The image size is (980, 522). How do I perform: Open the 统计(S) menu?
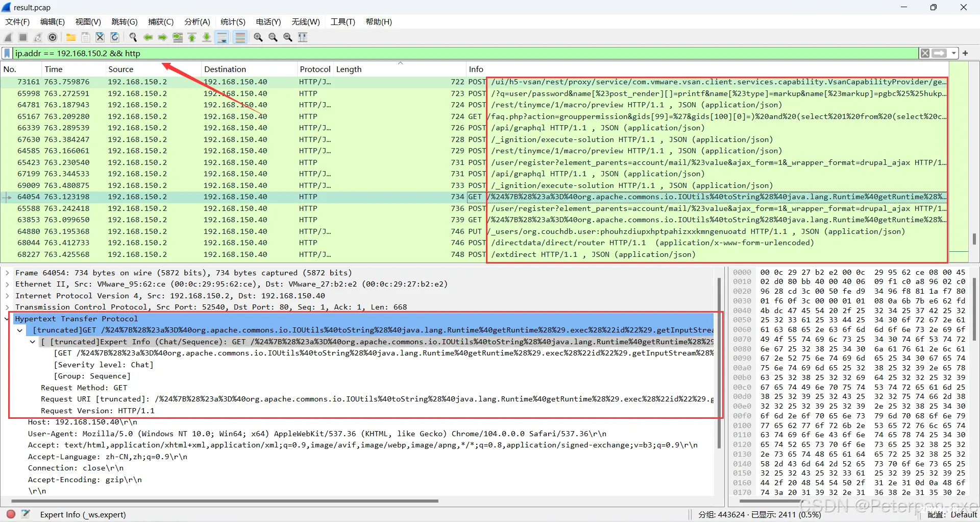click(233, 22)
